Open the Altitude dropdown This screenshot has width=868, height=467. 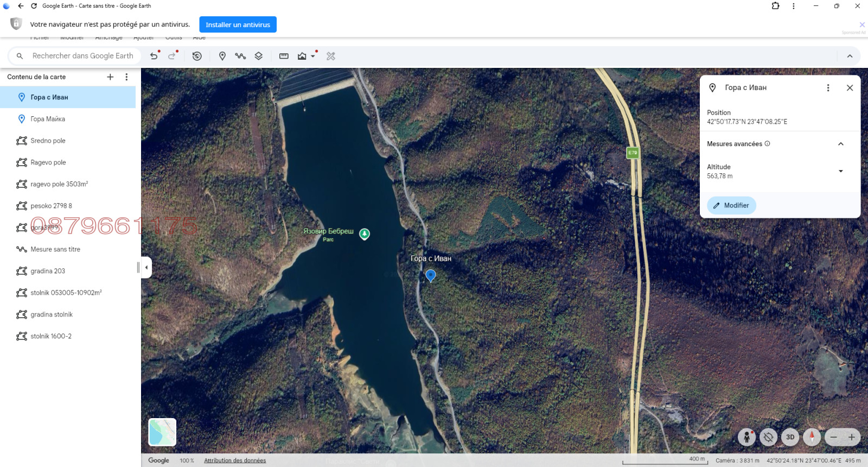(x=841, y=171)
